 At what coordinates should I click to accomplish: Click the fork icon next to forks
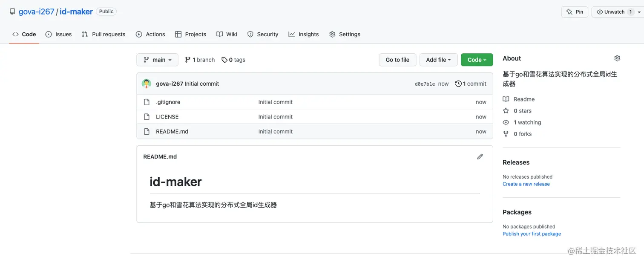[x=506, y=134]
